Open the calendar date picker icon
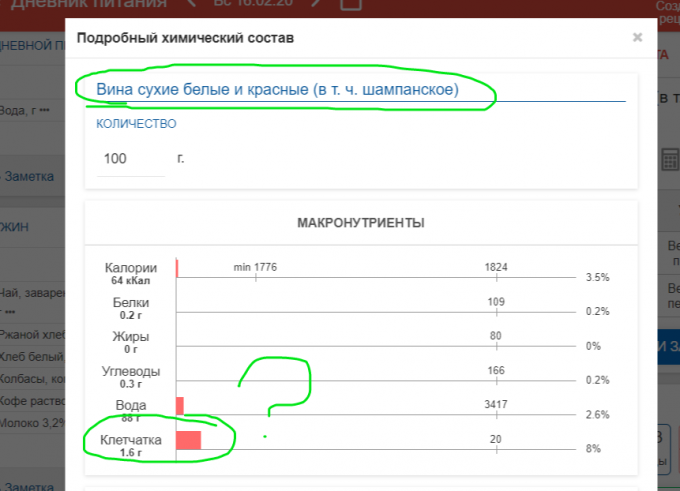The width and height of the screenshot is (680, 491). click(349, 5)
